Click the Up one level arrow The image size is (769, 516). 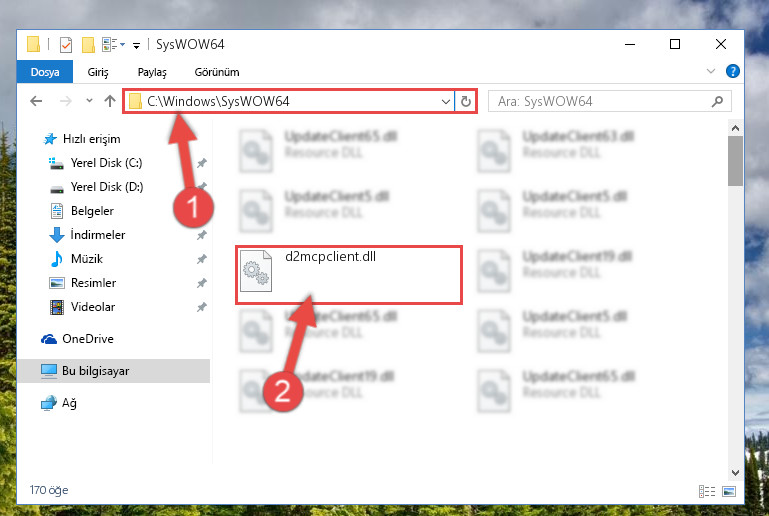(110, 102)
